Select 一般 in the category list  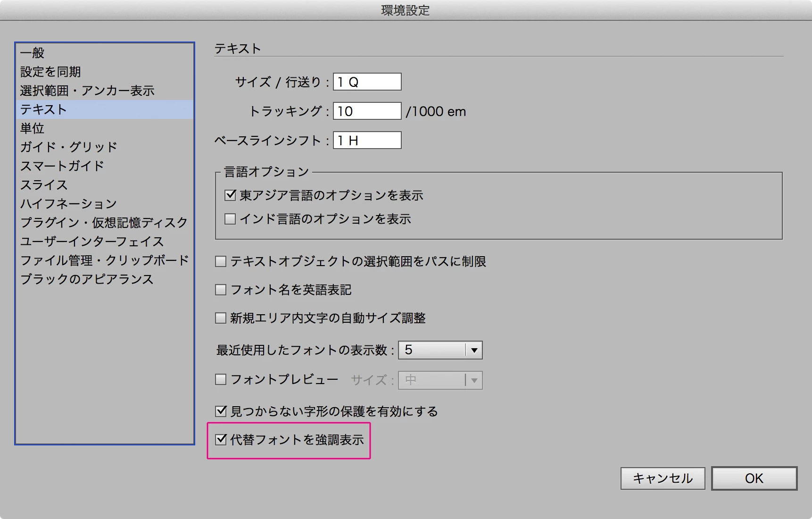coord(105,53)
